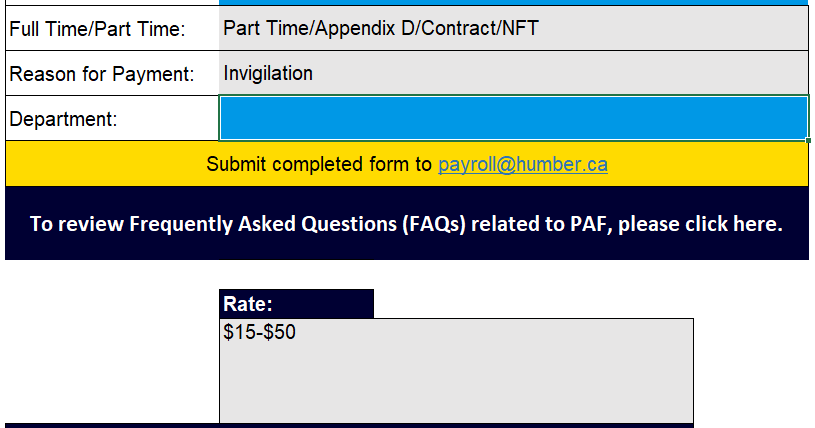
Task: Click blank cell left of Rate header
Action: (x=112, y=304)
